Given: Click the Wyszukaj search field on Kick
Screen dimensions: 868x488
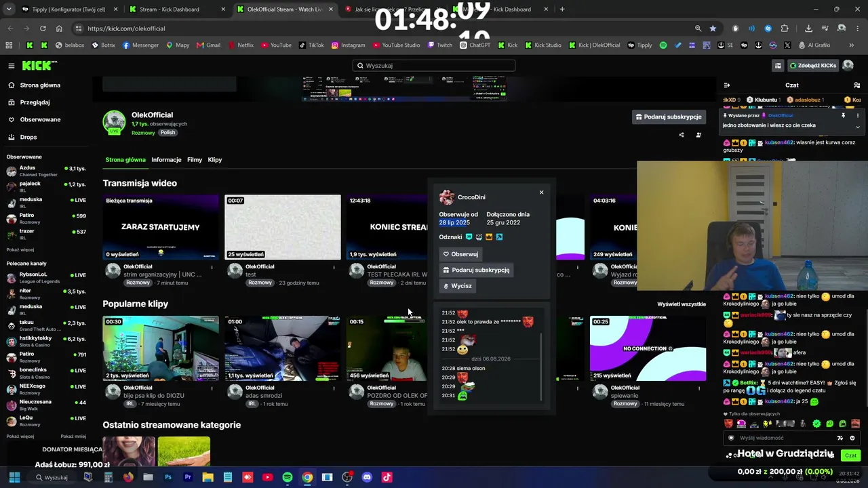Looking at the screenshot, I should coord(434,66).
